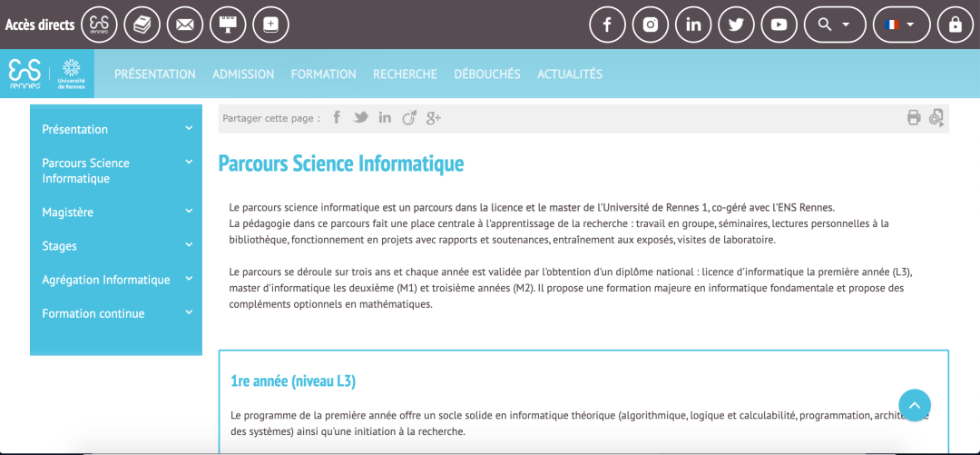
Task: Open the Facebook icon in top bar
Action: tap(607, 25)
